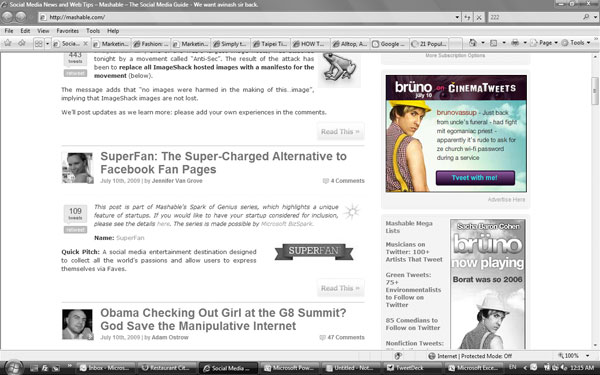Viewport: 600px width, 375px height.
Task: Open the search provider dropdown arrow
Action: point(595,17)
